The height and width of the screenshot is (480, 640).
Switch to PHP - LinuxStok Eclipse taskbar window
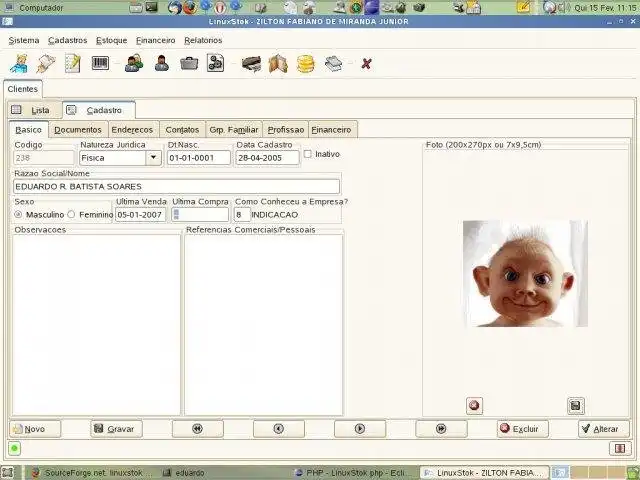click(352, 473)
